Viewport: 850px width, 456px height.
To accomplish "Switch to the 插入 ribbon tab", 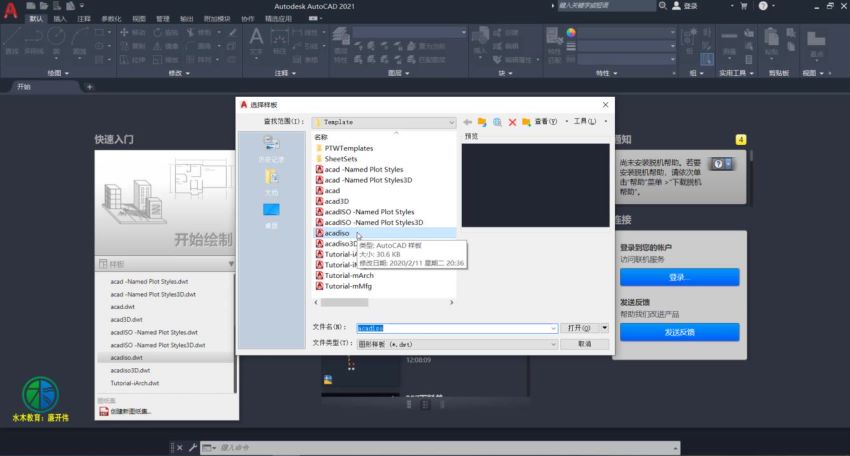I will pyautogui.click(x=60, y=18).
